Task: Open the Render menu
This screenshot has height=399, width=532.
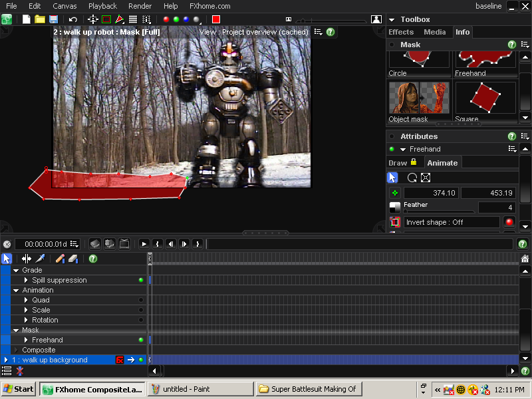Action: click(x=140, y=6)
